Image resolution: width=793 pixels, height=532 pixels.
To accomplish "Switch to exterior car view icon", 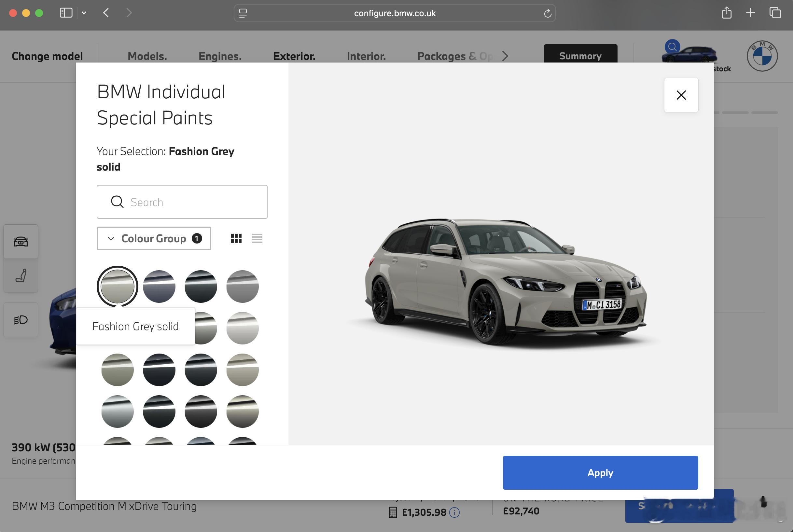I will point(21,242).
